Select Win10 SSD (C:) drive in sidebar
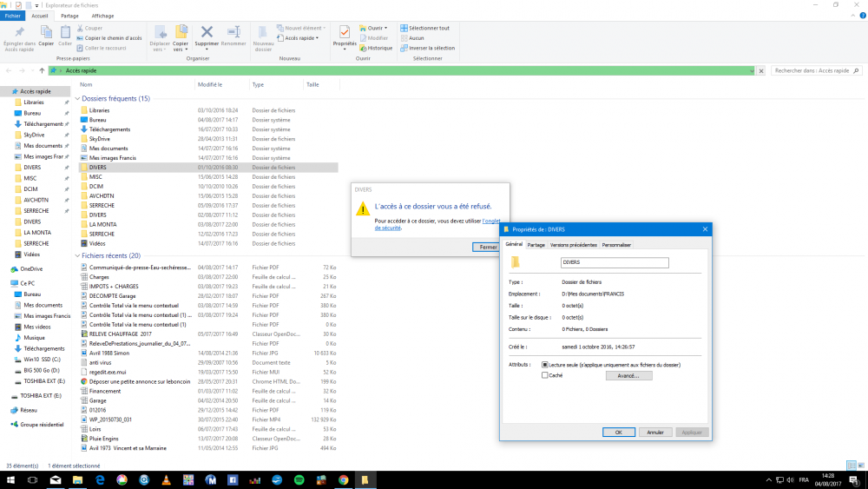 42,360
